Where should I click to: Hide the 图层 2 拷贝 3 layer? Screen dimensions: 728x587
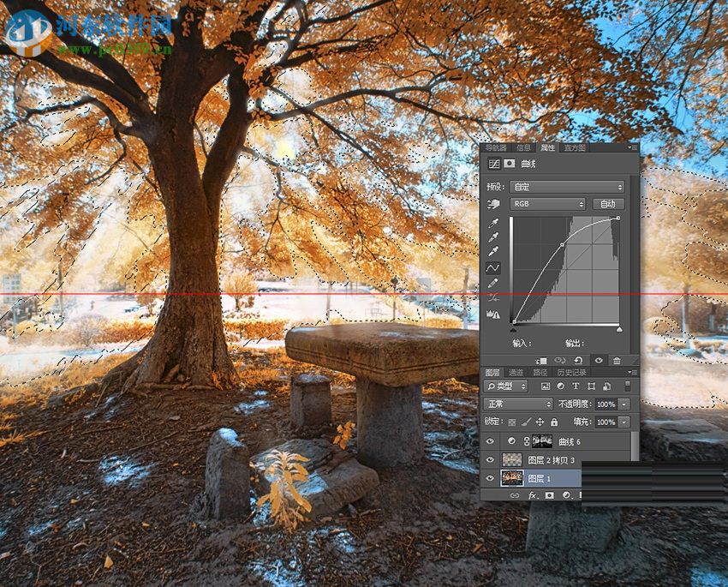[490, 460]
